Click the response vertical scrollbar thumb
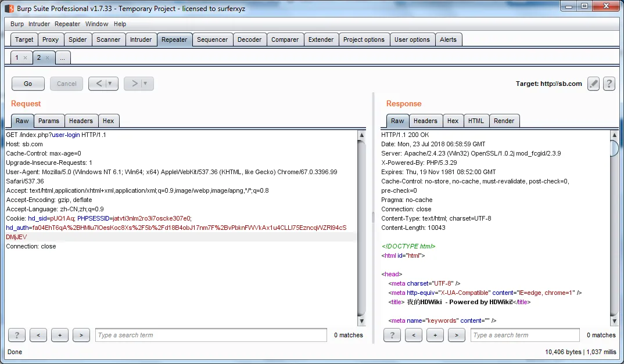The image size is (624, 364). 614,148
